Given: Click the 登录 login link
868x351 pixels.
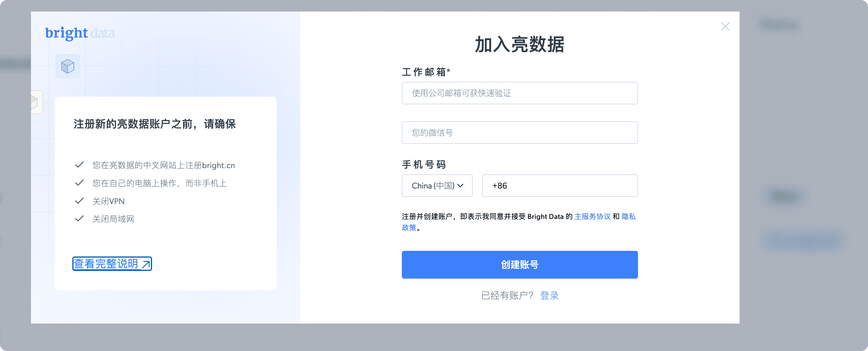Looking at the screenshot, I should coord(549,295).
